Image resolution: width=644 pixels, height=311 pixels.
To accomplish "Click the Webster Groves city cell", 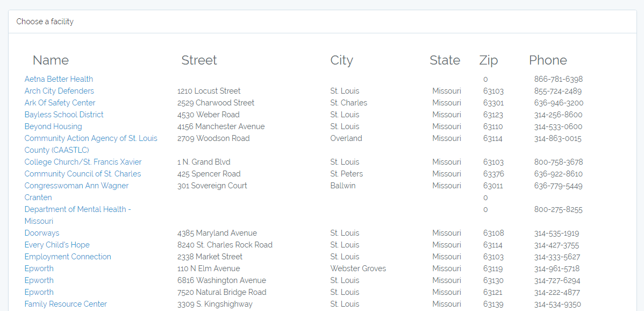I will [358, 268].
